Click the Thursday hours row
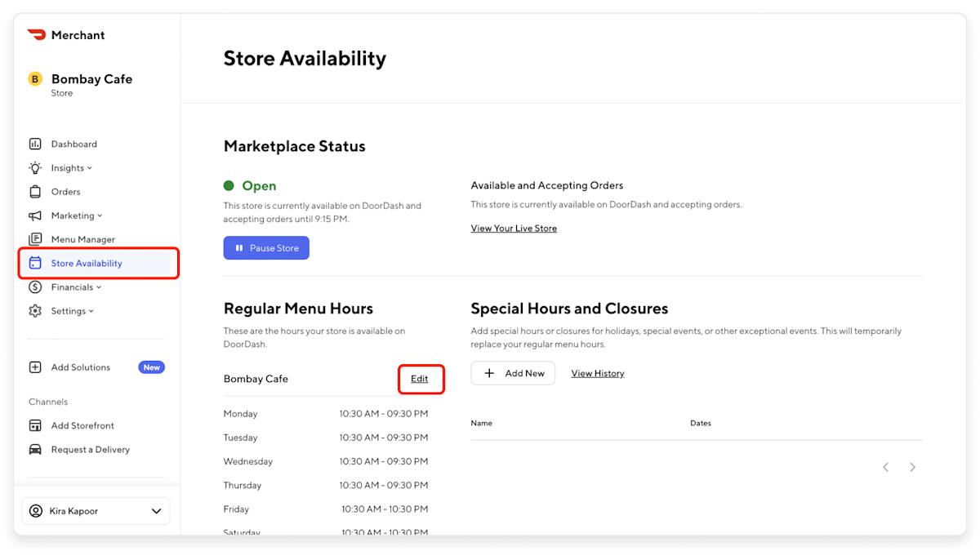Image resolution: width=980 pixels, height=560 pixels. click(x=326, y=485)
